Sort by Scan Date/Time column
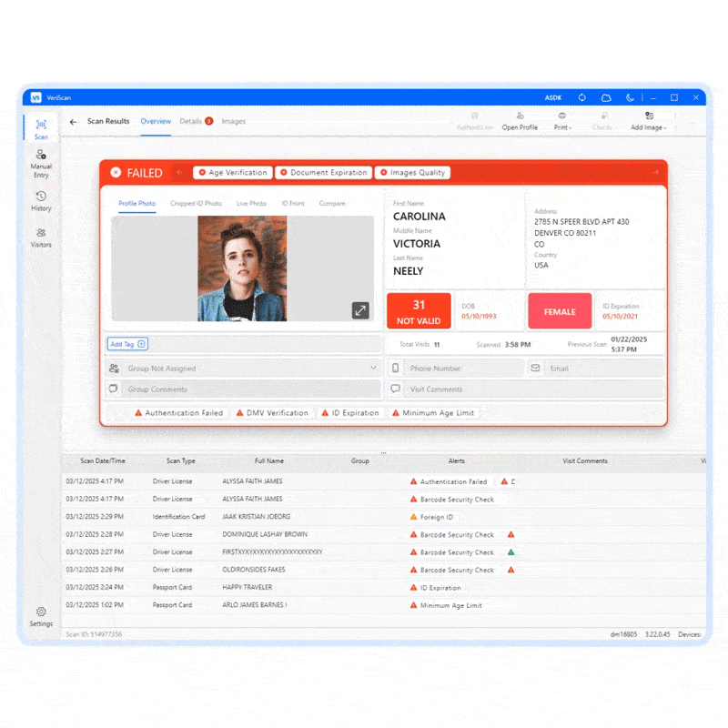Screen dimensions: 728x728 [103, 461]
